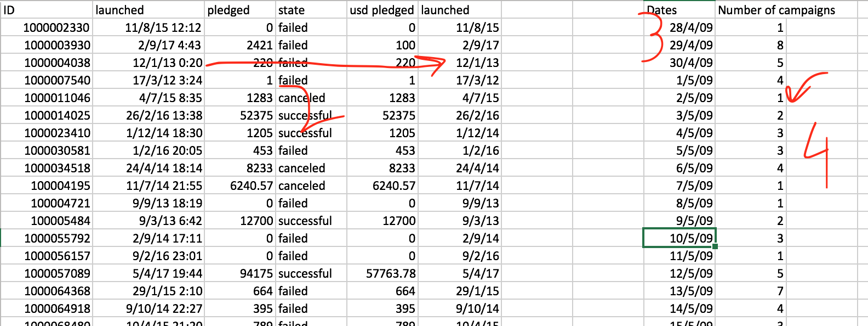Viewport: 868px width, 326px height.
Task: Click the ID column header cell
Action: click(46, 10)
